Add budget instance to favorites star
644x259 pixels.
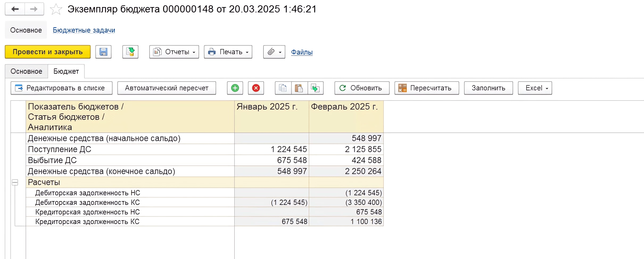coord(56,10)
